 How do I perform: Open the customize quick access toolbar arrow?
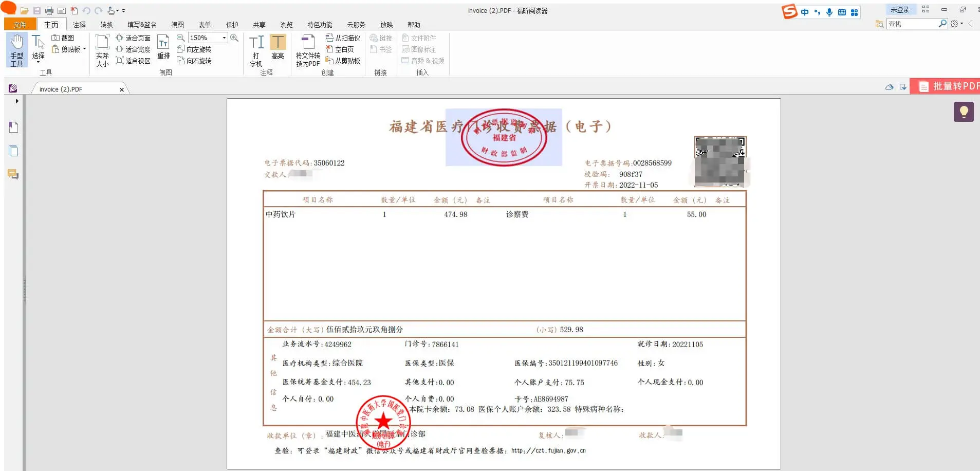click(x=123, y=11)
